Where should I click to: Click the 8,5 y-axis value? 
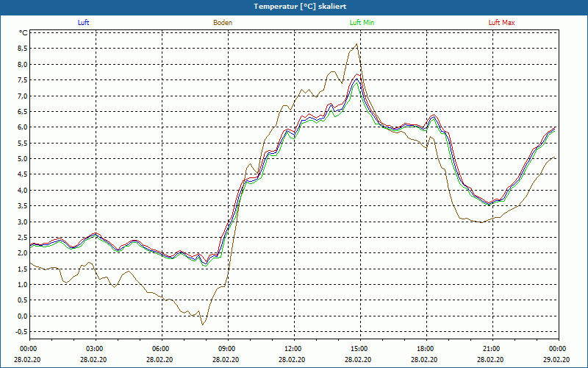coord(23,49)
